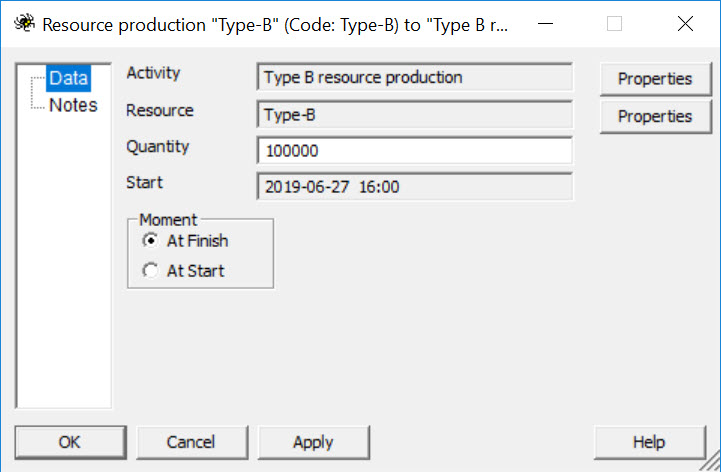Image resolution: width=721 pixels, height=472 pixels.
Task: Click the application icon in the title bar
Action: point(21,24)
